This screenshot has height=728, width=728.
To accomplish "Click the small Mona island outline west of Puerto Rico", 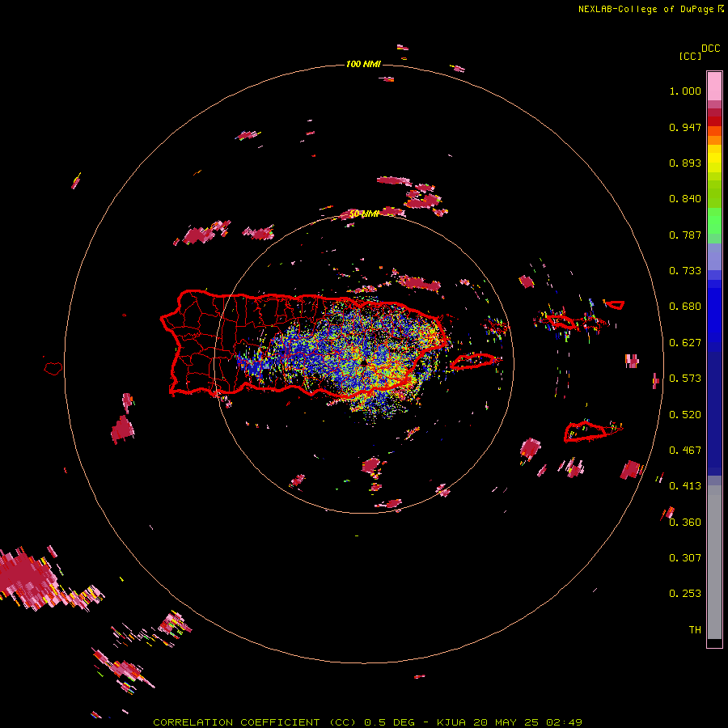I will [53, 369].
